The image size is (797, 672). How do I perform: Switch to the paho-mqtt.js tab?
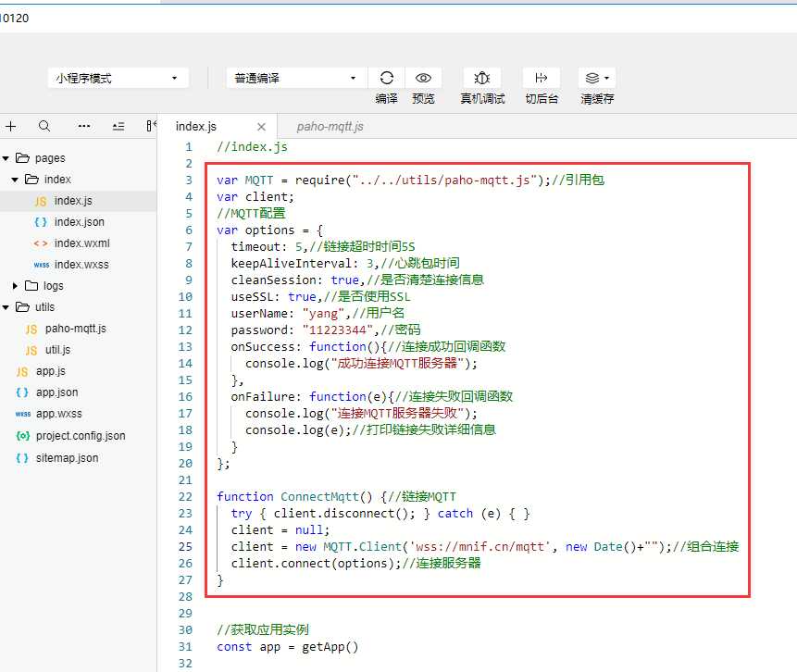[x=330, y=127]
